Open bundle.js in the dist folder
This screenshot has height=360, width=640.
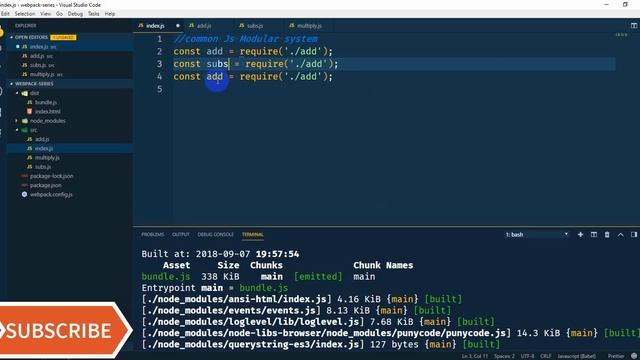tap(69, 102)
